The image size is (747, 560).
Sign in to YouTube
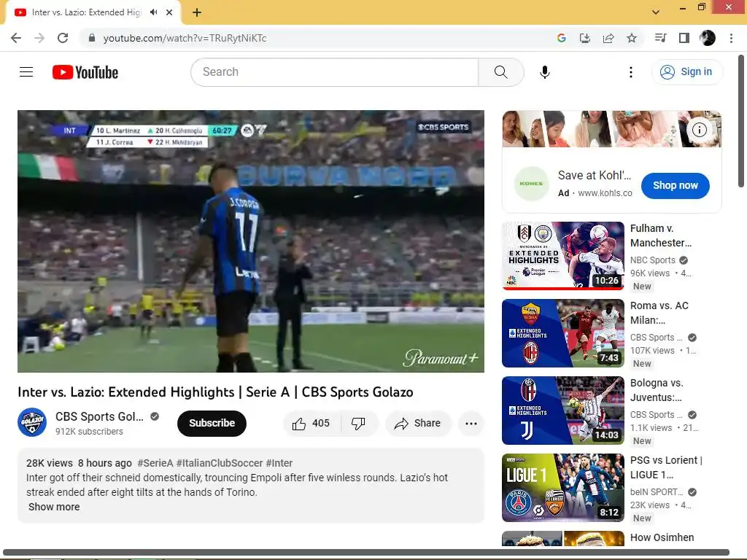coord(686,72)
